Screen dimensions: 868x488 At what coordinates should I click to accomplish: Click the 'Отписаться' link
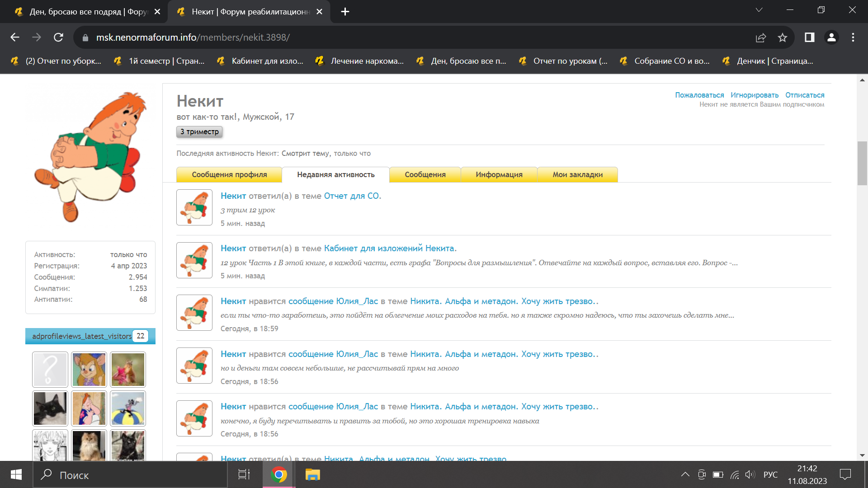(x=805, y=95)
